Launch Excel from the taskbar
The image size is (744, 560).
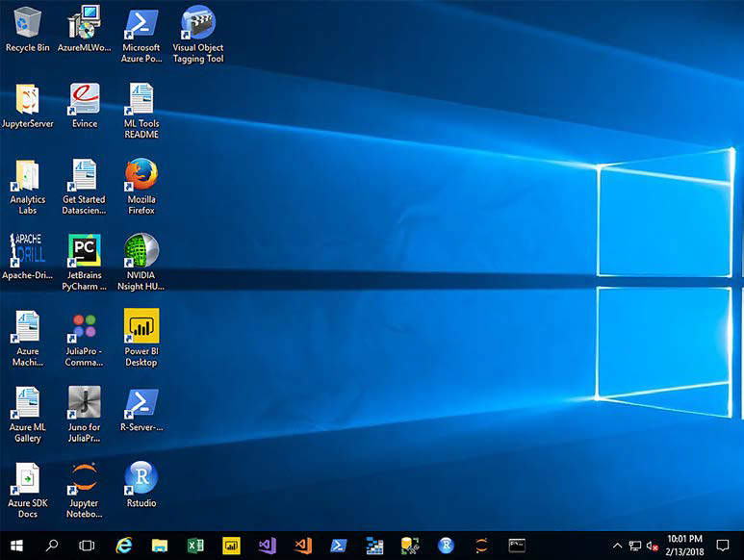tap(195, 546)
